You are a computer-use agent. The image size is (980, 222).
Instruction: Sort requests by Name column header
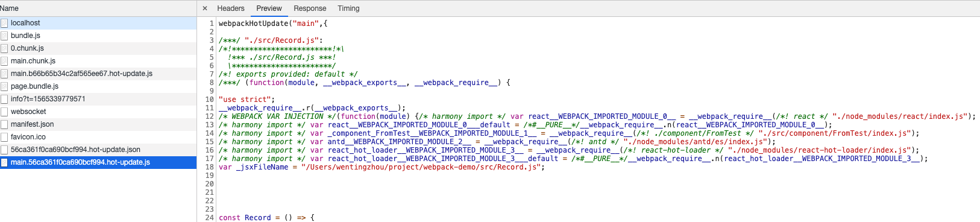tap(98, 8)
